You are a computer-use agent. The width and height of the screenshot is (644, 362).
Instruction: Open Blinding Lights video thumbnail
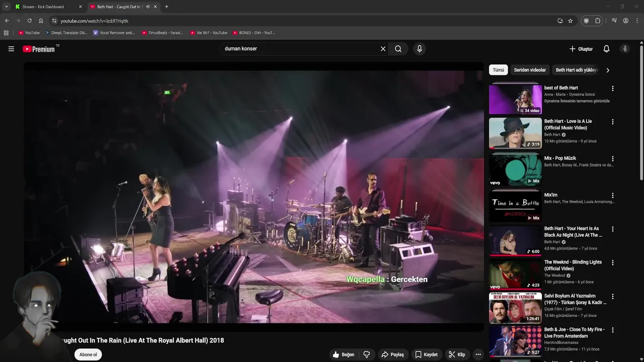coord(515,274)
